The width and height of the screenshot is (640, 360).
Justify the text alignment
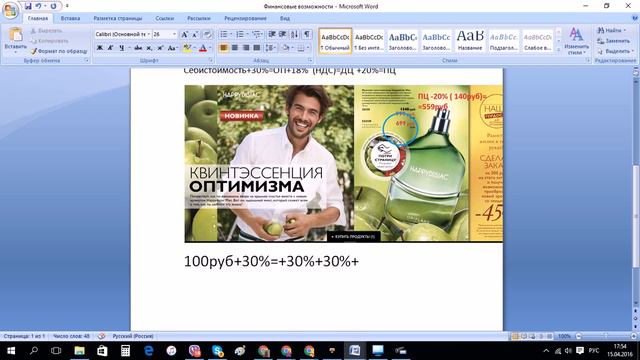(256, 48)
